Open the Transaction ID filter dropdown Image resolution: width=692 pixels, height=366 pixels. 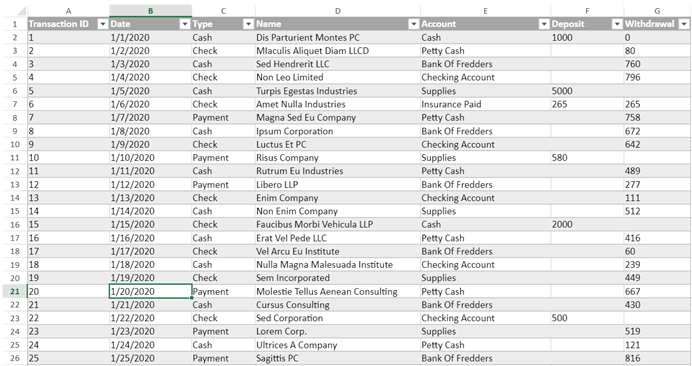(102, 24)
